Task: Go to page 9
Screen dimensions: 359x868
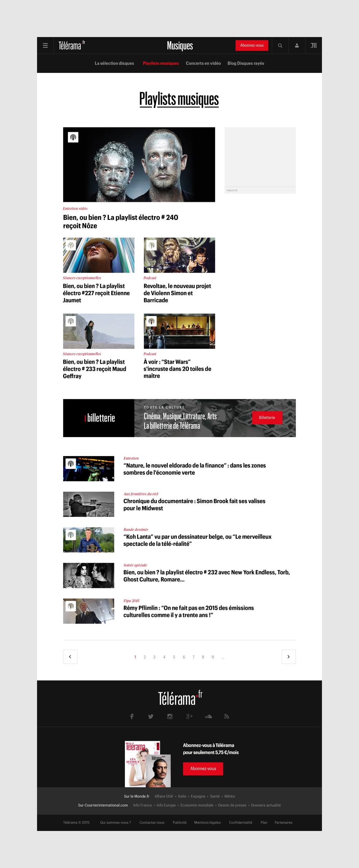Action: point(213,657)
